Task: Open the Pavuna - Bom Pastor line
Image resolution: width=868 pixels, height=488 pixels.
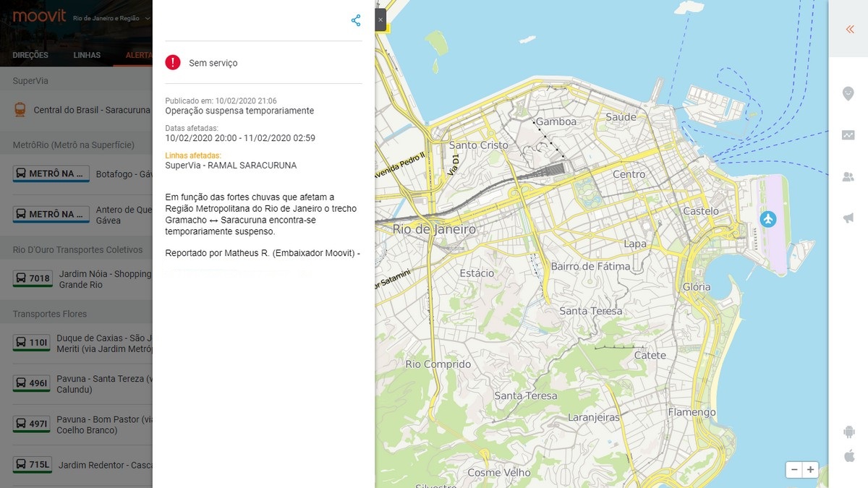Action: 105,424
